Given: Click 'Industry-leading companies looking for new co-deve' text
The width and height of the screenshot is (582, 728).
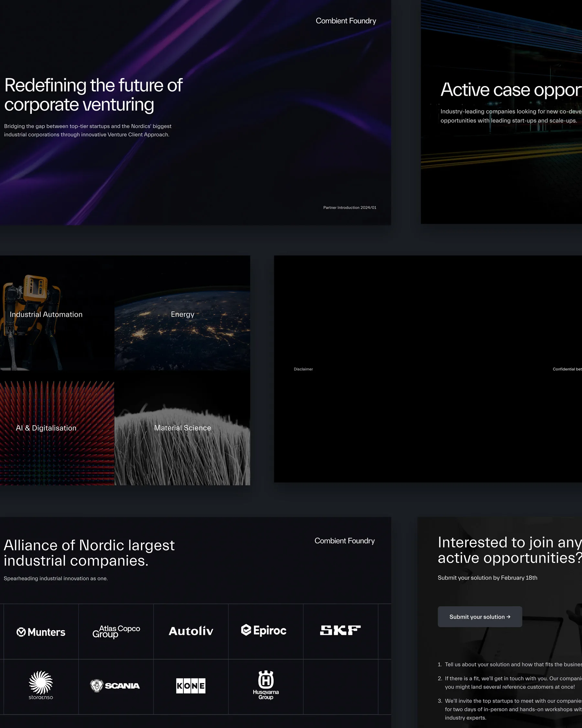Looking at the screenshot, I should tap(511, 116).
